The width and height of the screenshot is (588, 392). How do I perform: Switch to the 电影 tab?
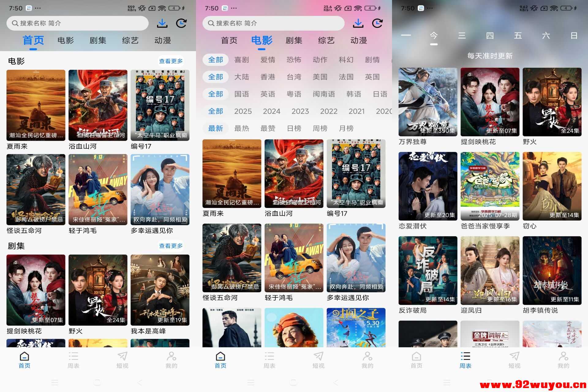click(65, 40)
